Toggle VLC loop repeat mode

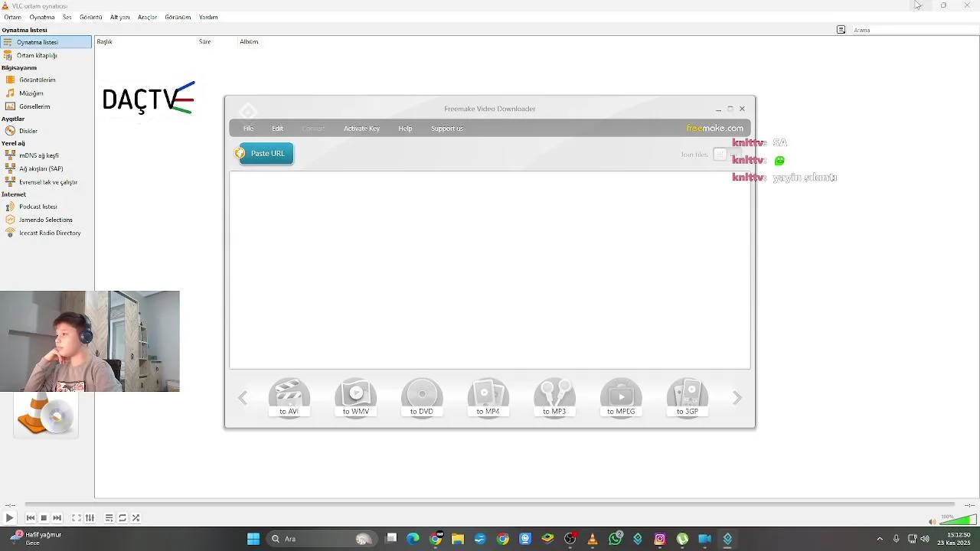[122, 518]
